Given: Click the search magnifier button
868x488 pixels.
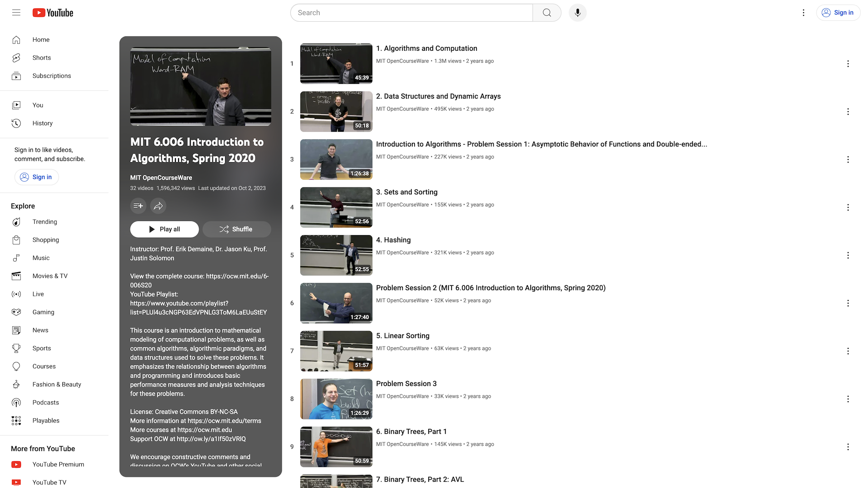Looking at the screenshot, I should point(547,13).
